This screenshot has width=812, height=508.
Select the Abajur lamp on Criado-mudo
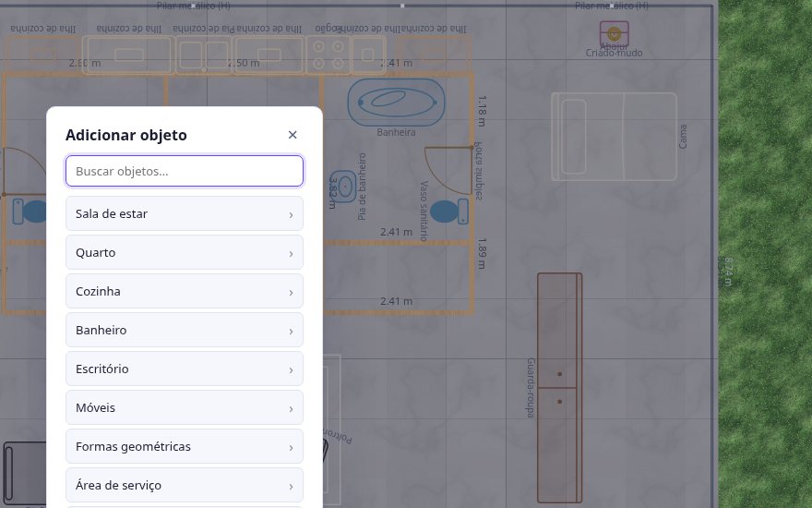point(615,33)
